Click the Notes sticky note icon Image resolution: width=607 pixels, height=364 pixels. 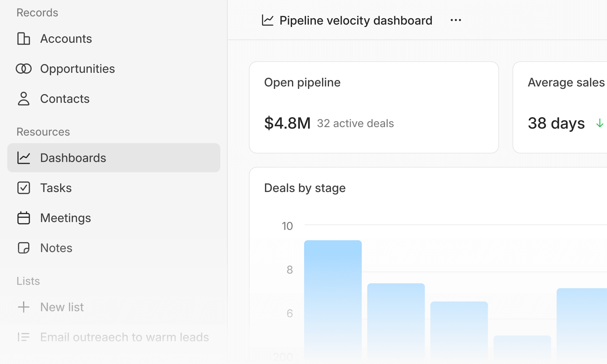[x=24, y=248]
